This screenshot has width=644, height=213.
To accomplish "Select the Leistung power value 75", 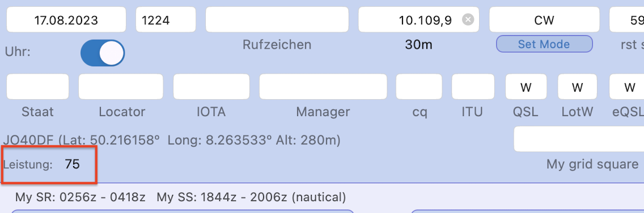I will click(73, 165).
